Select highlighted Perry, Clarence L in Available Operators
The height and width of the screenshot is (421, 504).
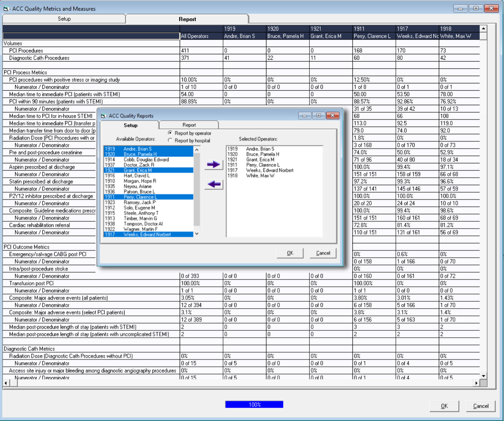click(149, 197)
